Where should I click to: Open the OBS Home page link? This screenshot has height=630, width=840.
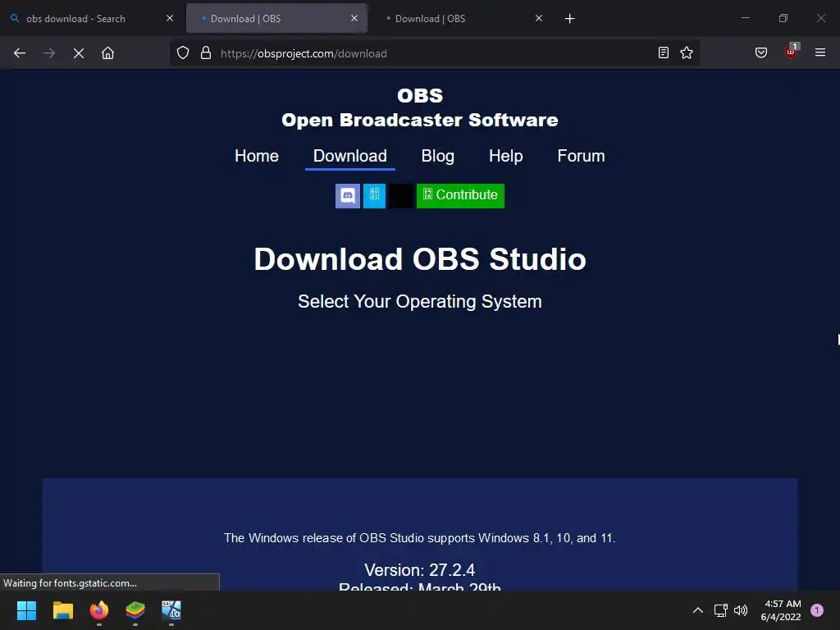pos(257,156)
